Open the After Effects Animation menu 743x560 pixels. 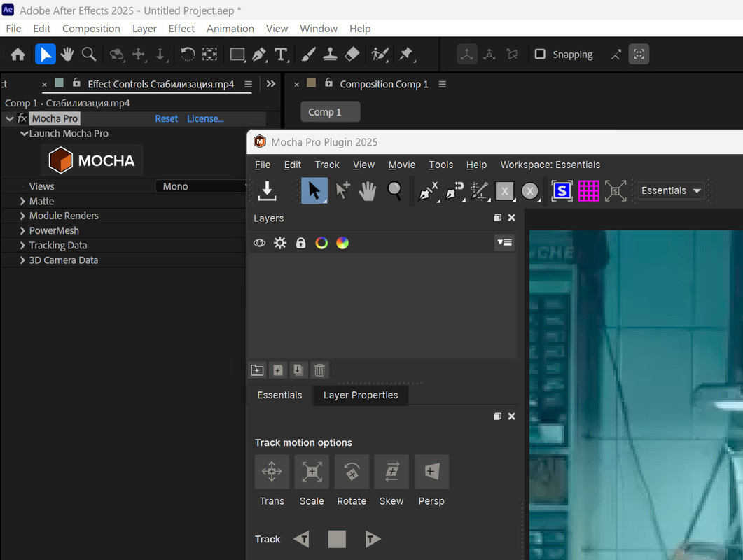point(230,29)
